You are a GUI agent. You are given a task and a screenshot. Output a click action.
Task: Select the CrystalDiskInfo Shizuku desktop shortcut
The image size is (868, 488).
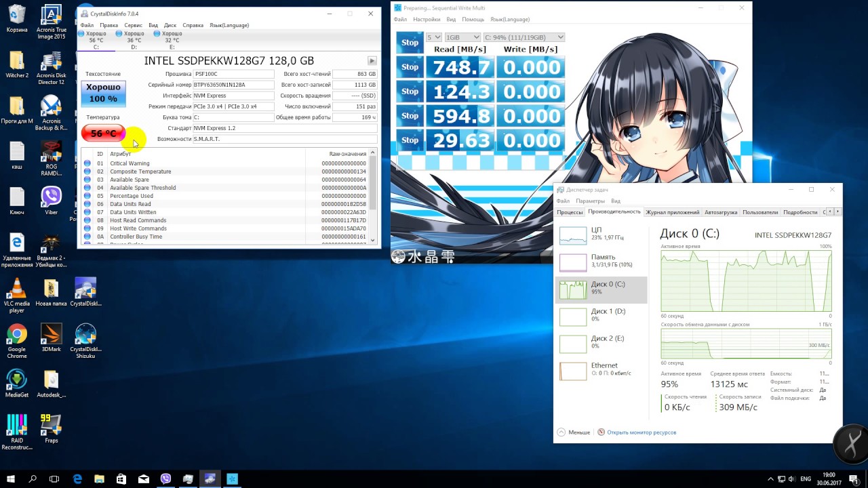tap(85, 342)
